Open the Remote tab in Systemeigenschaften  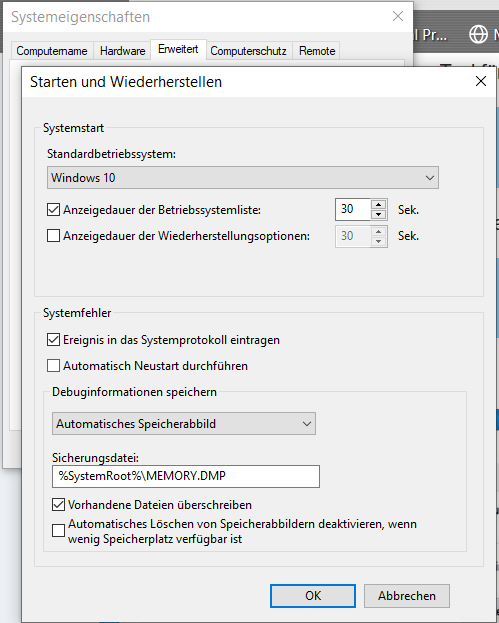pos(317,51)
